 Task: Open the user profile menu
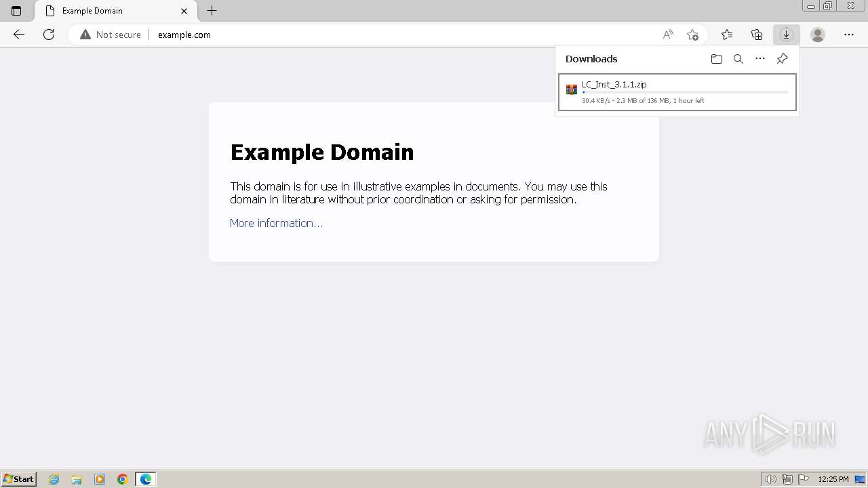coord(818,35)
